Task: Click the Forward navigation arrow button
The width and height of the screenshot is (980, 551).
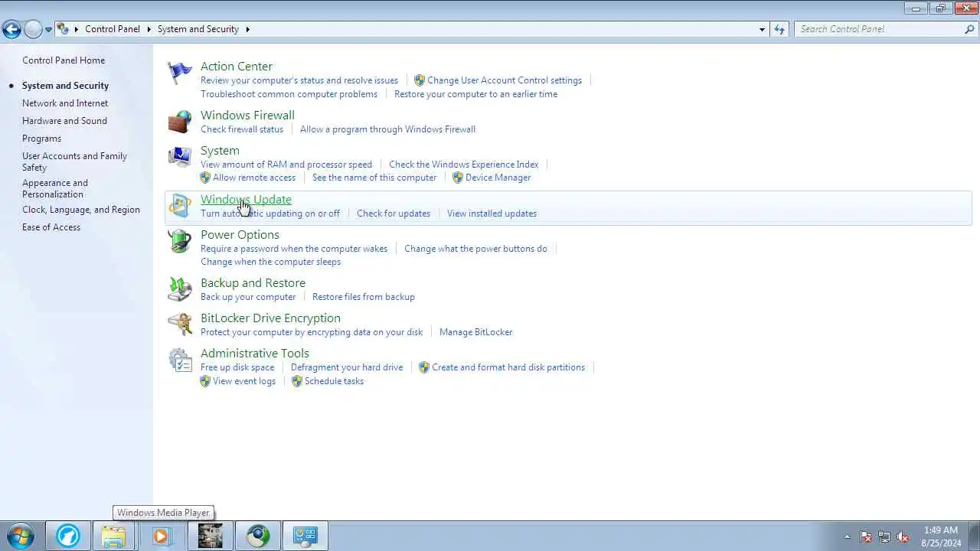Action: [32, 29]
